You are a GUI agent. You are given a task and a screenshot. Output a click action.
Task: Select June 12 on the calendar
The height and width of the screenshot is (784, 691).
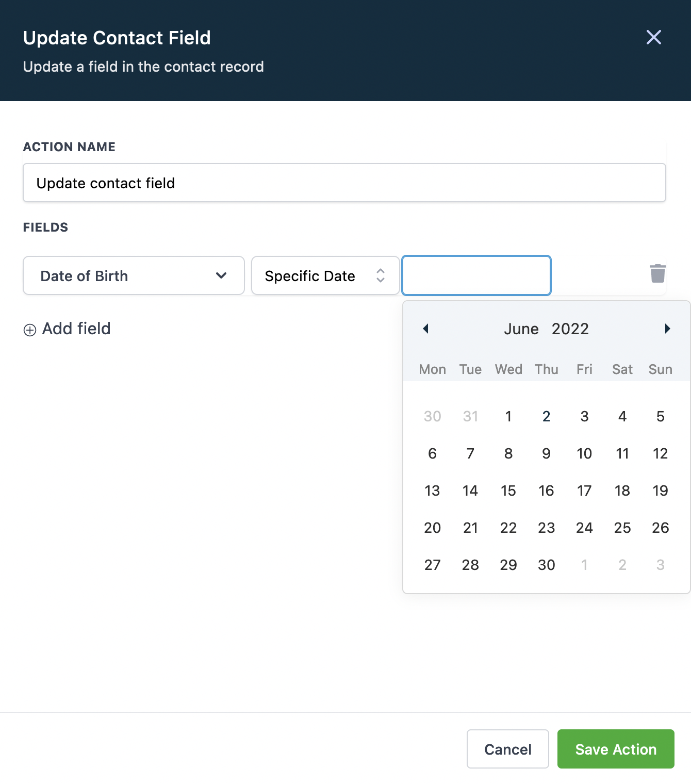point(660,453)
